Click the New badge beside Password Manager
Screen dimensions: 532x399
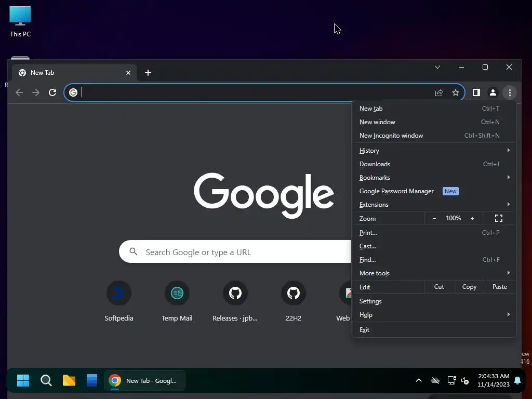coord(450,191)
